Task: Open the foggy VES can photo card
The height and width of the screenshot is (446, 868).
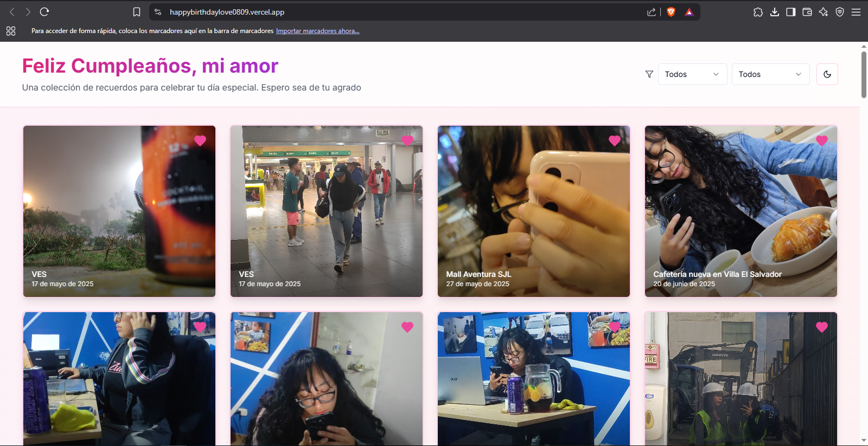Action: click(x=119, y=211)
